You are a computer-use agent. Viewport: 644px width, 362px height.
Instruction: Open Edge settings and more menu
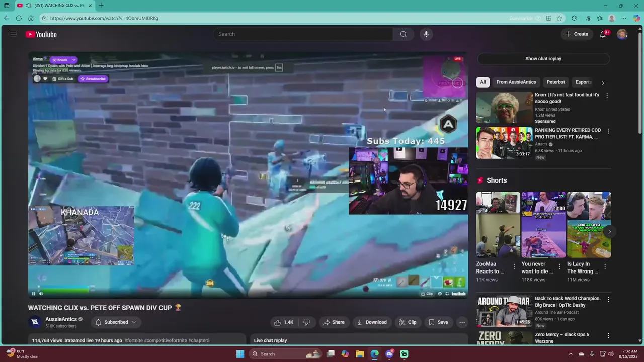[x=624, y=18]
